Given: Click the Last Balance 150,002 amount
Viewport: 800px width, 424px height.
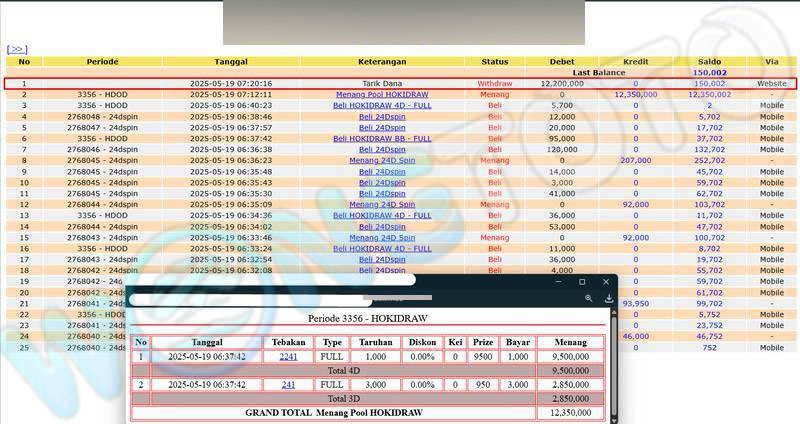Looking at the screenshot, I should pos(709,72).
